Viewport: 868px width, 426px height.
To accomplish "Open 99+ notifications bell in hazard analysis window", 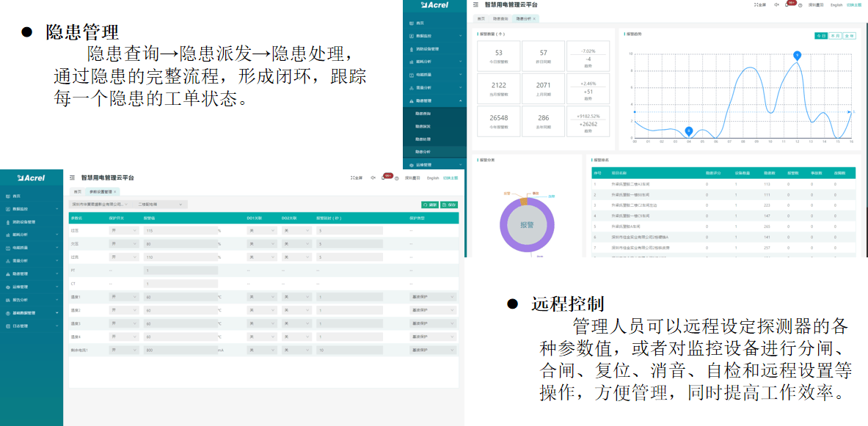I will pyautogui.click(x=790, y=4).
